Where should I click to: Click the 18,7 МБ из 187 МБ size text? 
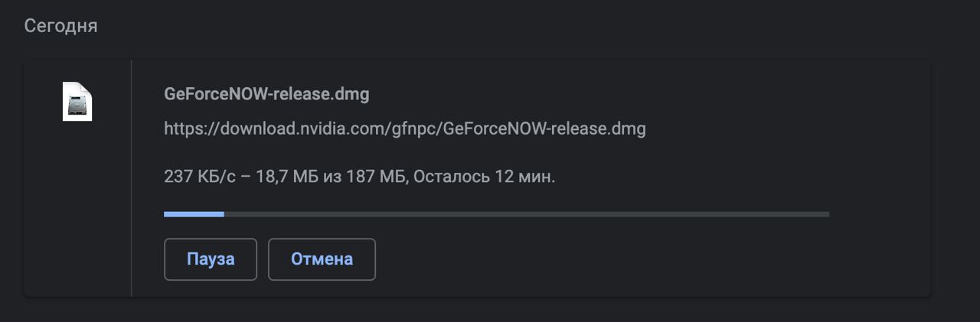coord(332,177)
